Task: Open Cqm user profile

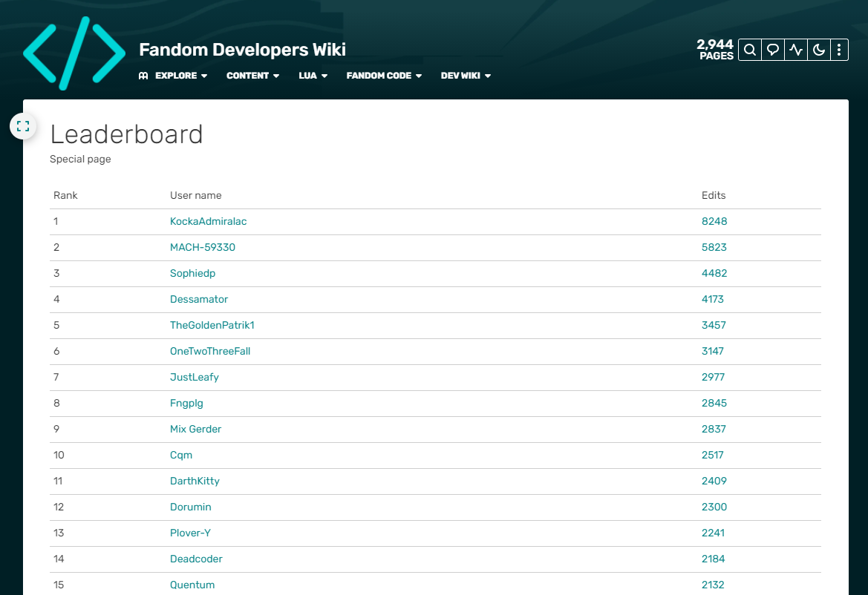Action: [x=181, y=455]
